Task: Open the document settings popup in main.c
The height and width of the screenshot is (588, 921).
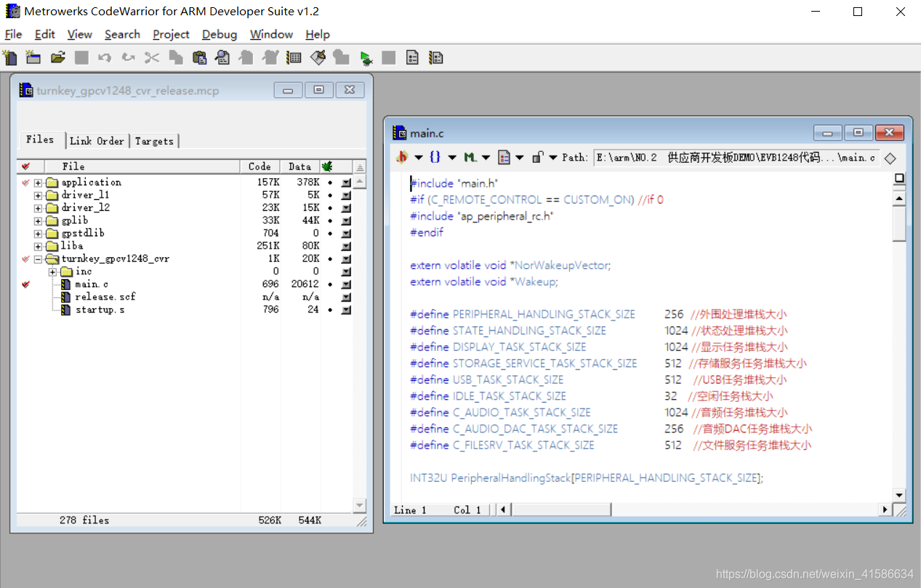Action: [511, 157]
